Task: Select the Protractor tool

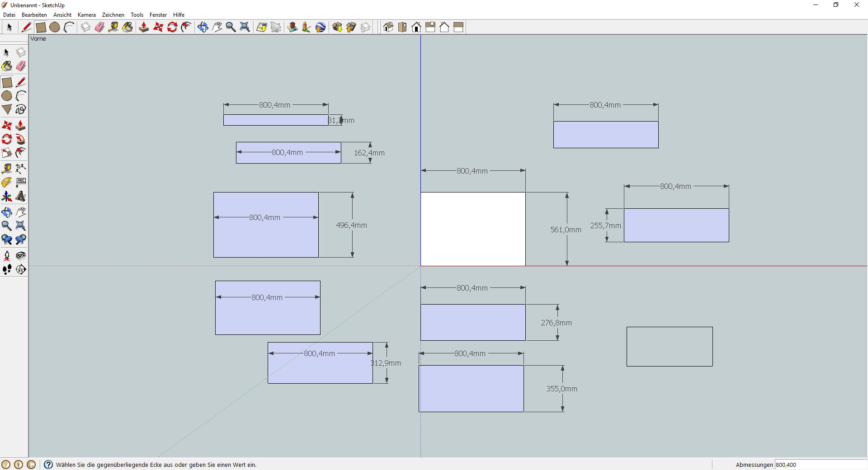Action: point(7,182)
